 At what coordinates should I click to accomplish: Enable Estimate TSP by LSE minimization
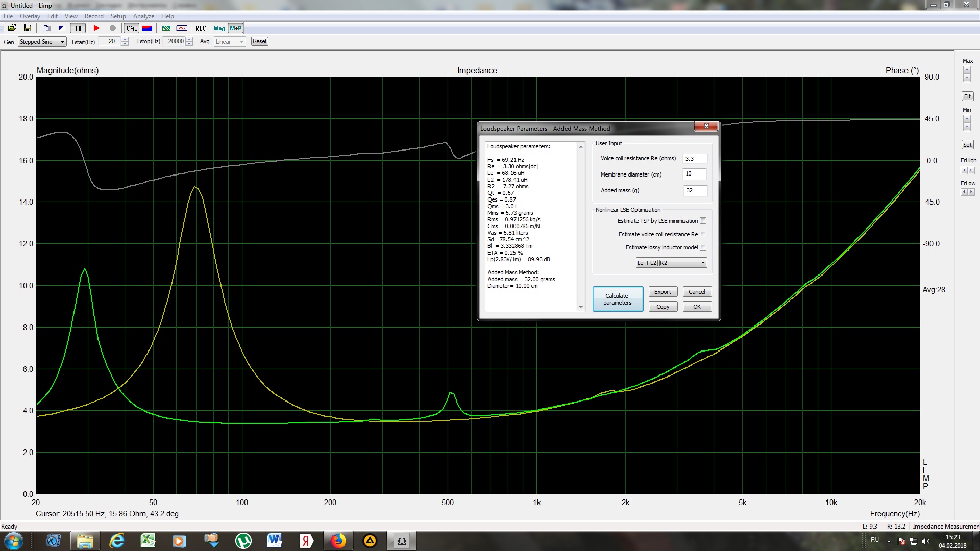click(703, 221)
